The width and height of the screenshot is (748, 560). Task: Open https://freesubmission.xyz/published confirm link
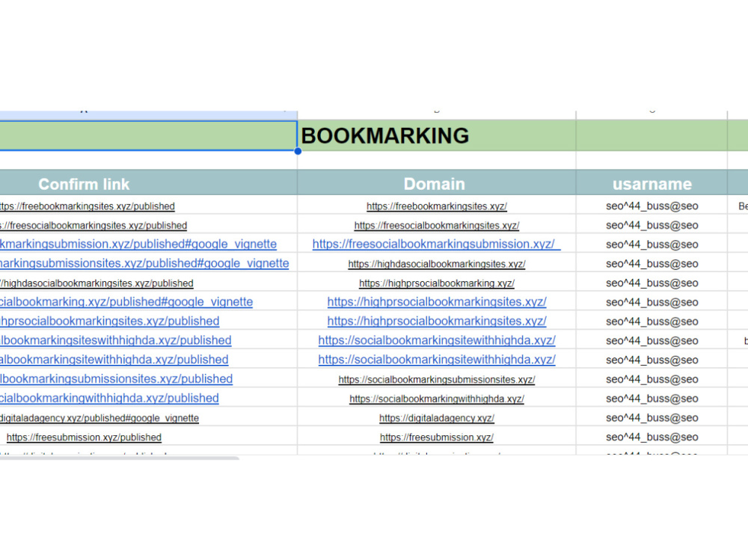(84, 437)
